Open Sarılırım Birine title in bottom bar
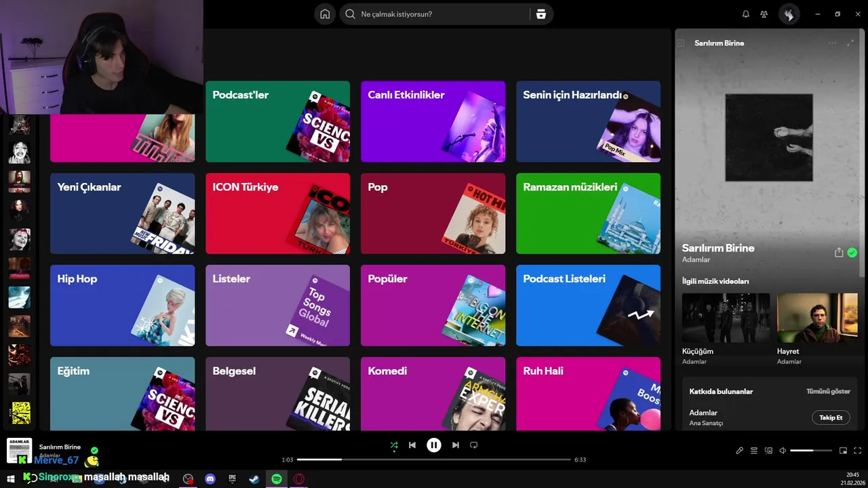Image resolution: width=868 pixels, height=488 pixels. point(60,447)
